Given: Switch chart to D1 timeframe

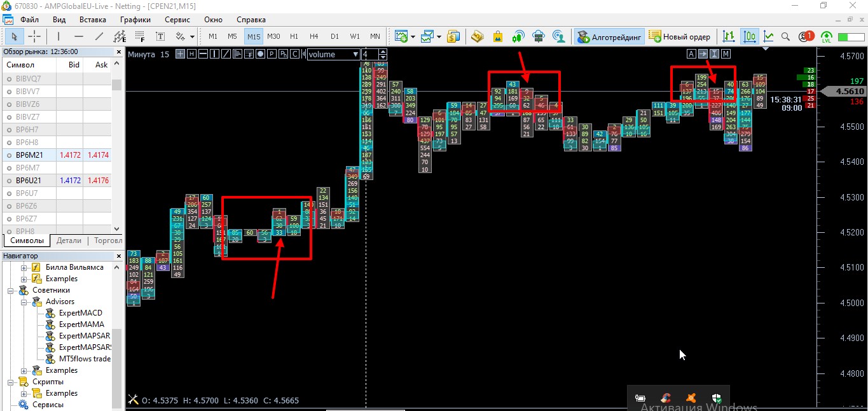Looking at the screenshot, I should point(334,36).
